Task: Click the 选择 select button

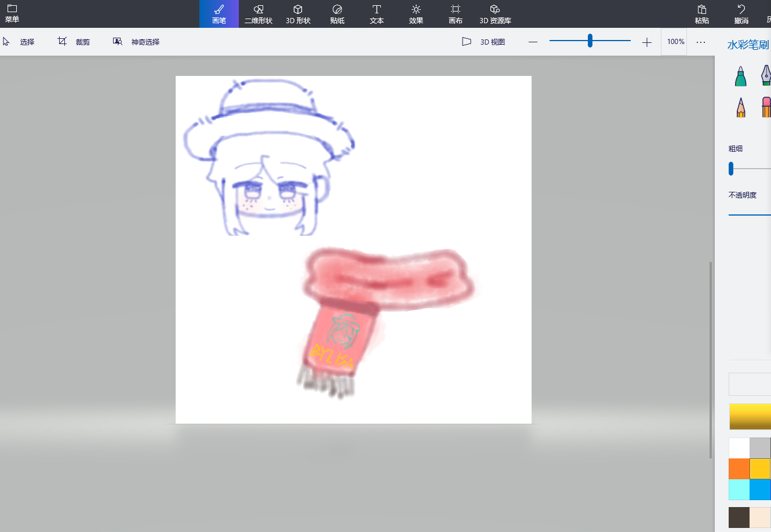Action: pyautogui.click(x=19, y=42)
